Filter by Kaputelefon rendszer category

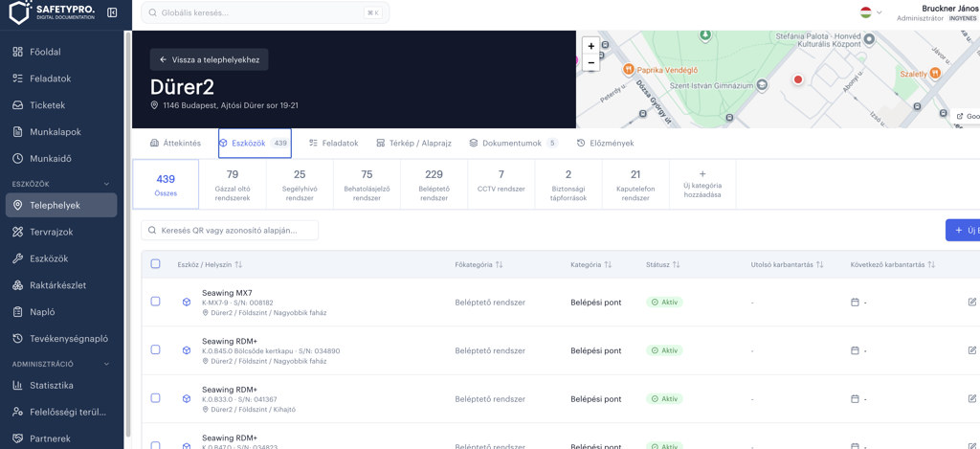pos(635,184)
